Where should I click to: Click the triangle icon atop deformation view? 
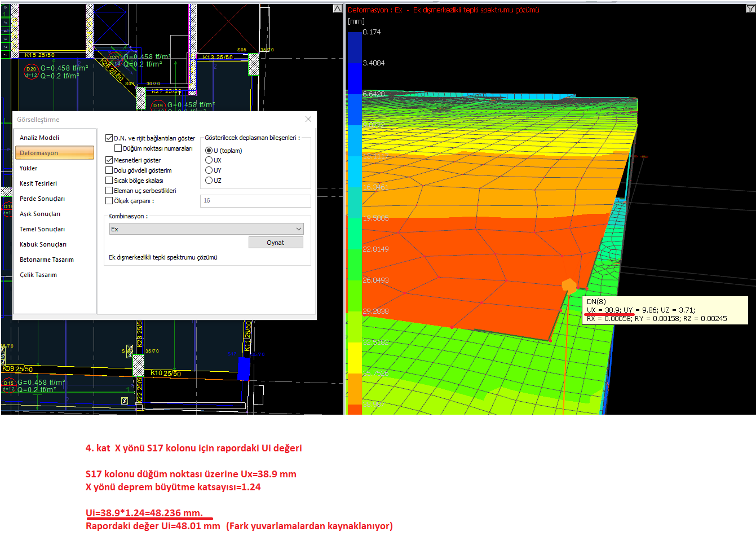click(750, 8)
